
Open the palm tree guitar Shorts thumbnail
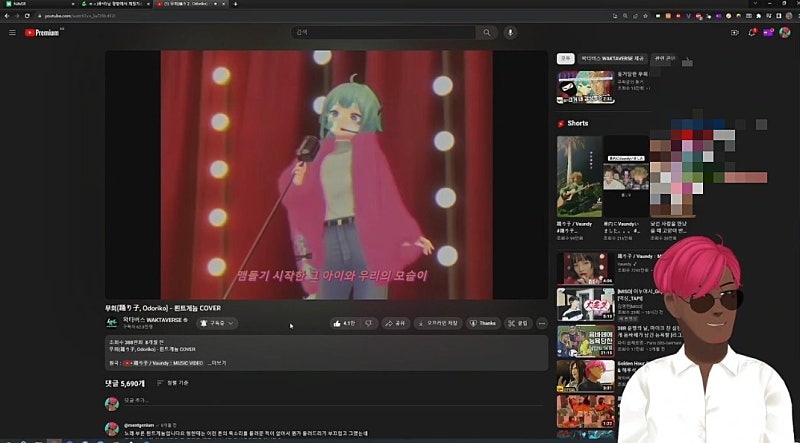579,175
